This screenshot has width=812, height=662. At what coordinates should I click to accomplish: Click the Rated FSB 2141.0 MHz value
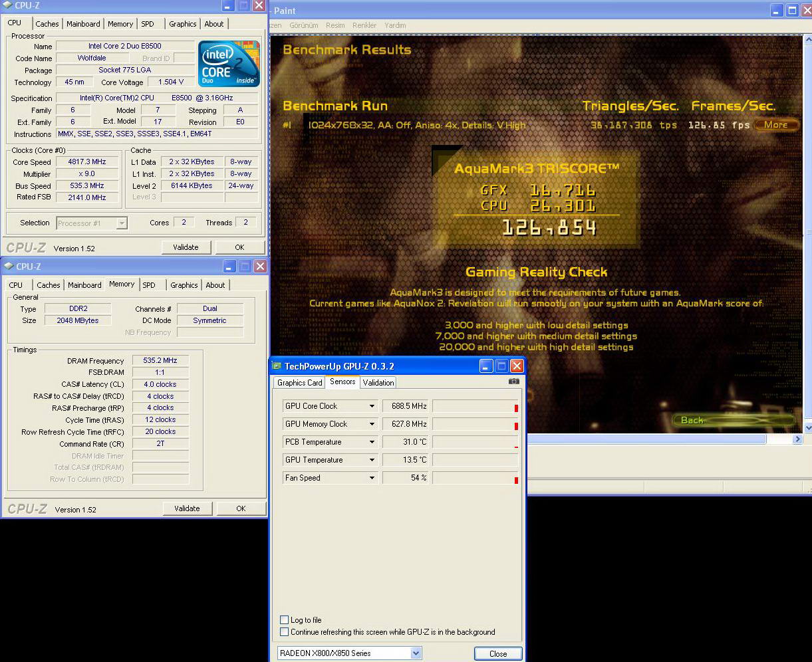click(86, 197)
